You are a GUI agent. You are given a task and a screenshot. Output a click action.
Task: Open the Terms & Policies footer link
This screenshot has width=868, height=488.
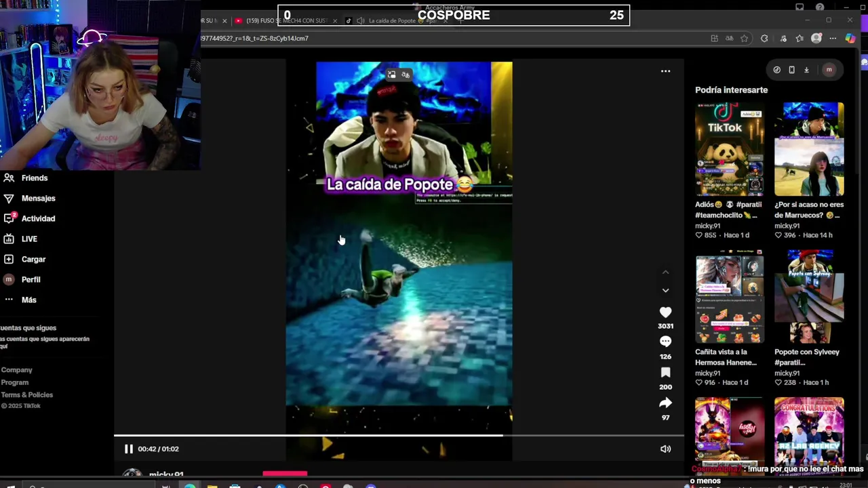pyautogui.click(x=27, y=394)
